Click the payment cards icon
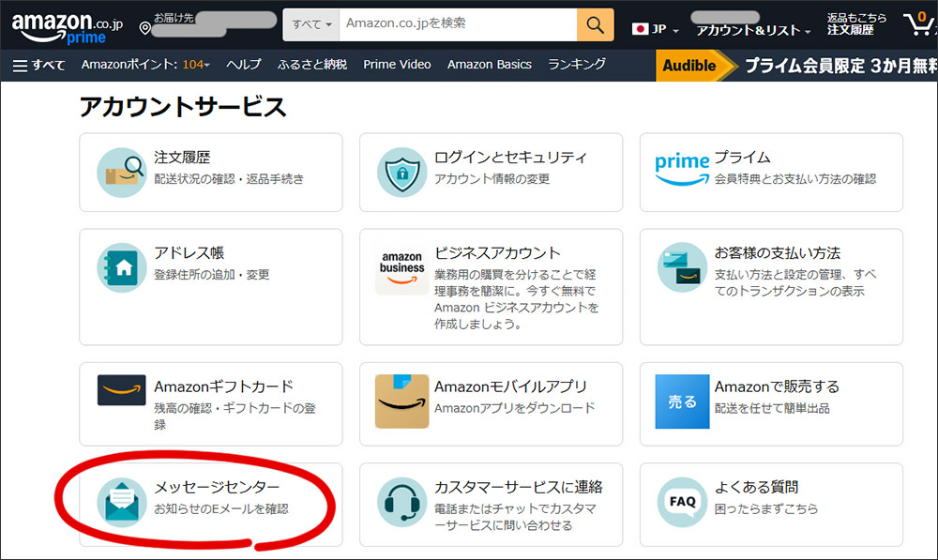This screenshot has height=560, width=938. click(682, 267)
